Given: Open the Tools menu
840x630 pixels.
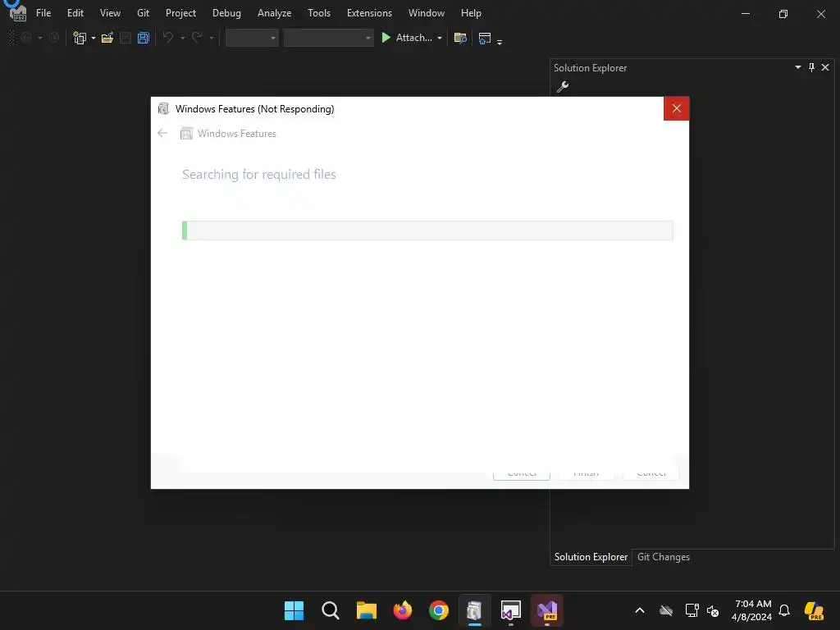Looking at the screenshot, I should (319, 13).
